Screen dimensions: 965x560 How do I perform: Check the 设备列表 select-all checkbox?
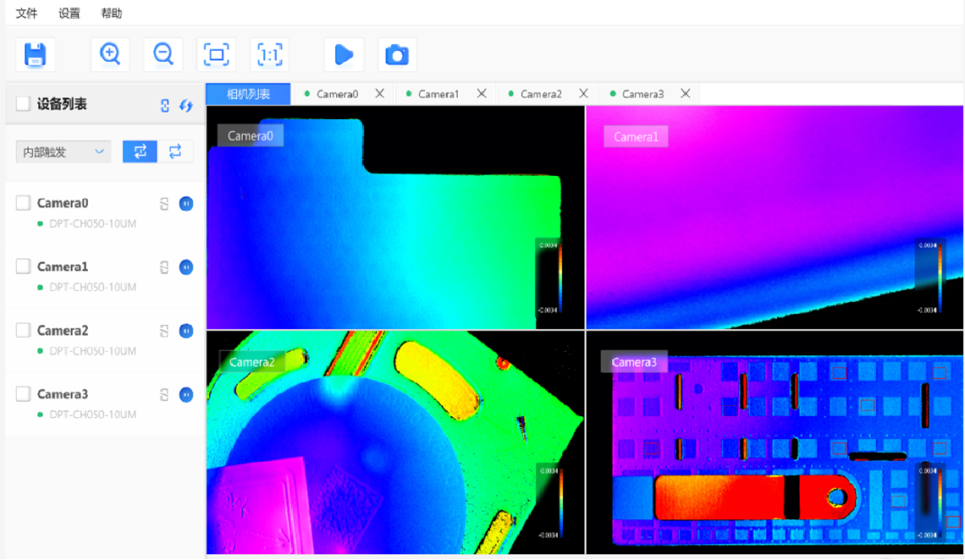pyautogui.click(x=24, y=104)
